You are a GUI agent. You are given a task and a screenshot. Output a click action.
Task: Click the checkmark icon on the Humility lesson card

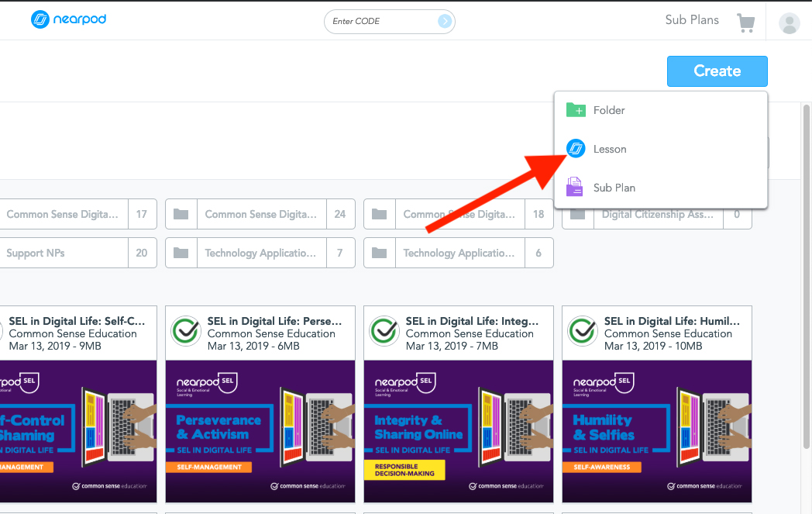coord(583,330)
